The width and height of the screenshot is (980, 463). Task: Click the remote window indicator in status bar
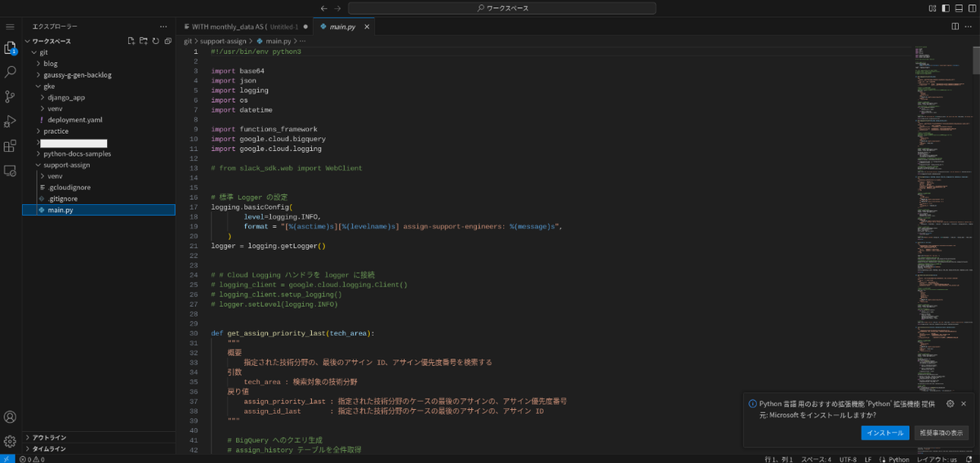pyautogui.click(x=7, y=459)
